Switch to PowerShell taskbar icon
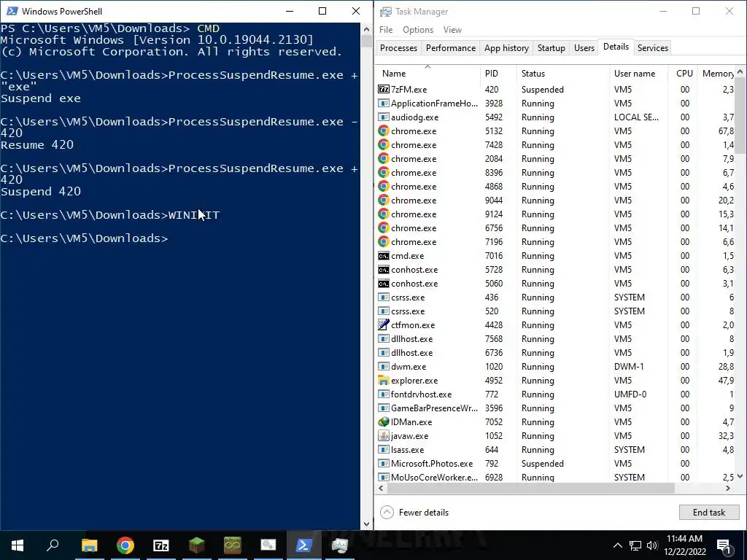 (304, 545)
